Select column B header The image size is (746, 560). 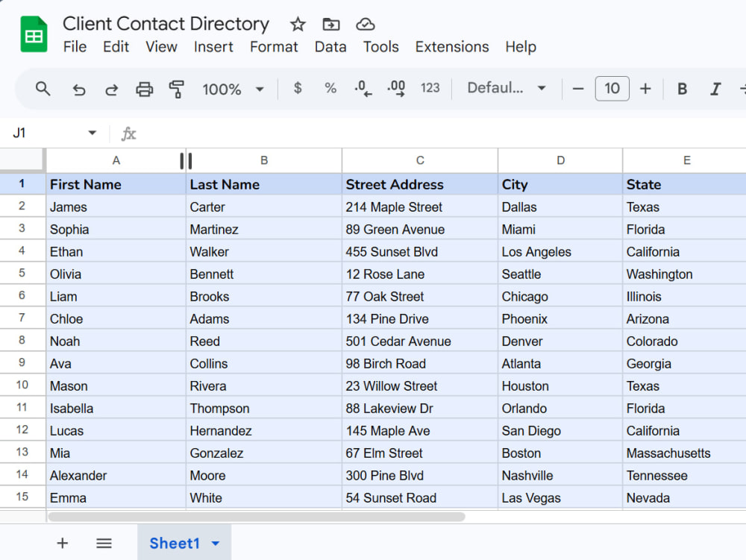[264, 160]
